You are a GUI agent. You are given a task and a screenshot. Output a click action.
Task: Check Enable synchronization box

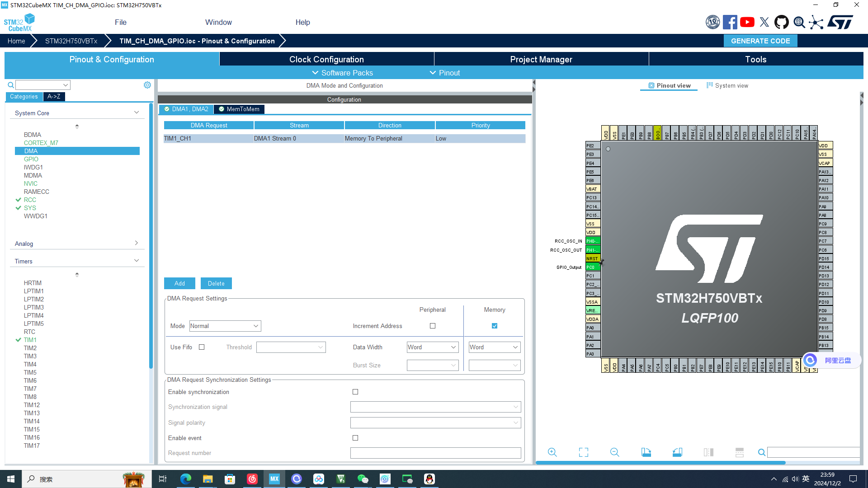coord(355,392)
